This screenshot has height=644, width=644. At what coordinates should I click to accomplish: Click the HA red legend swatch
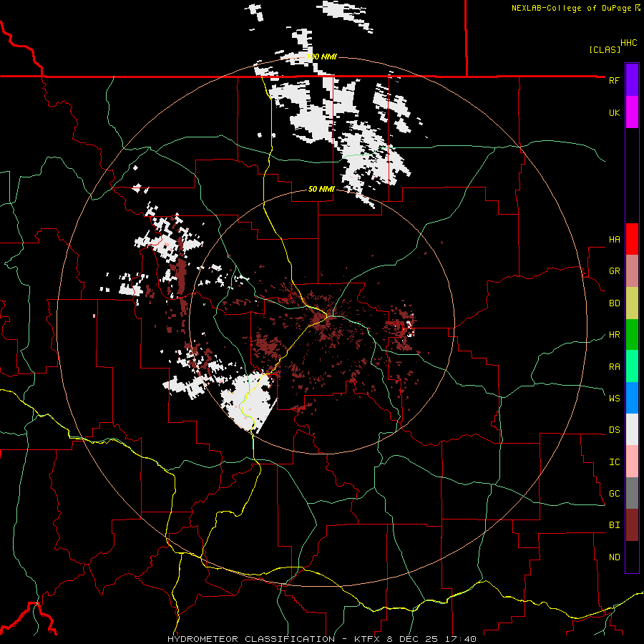point(632,239)
